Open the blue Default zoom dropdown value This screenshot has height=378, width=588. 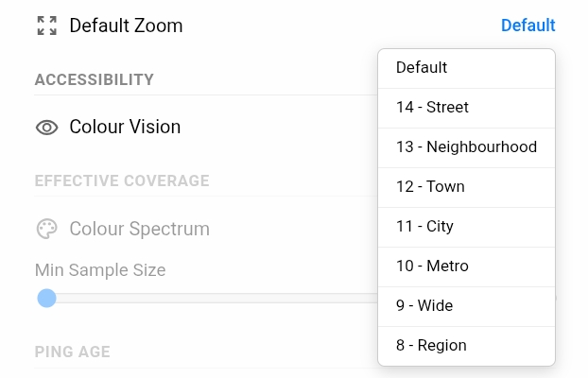[x=527, y=26]
